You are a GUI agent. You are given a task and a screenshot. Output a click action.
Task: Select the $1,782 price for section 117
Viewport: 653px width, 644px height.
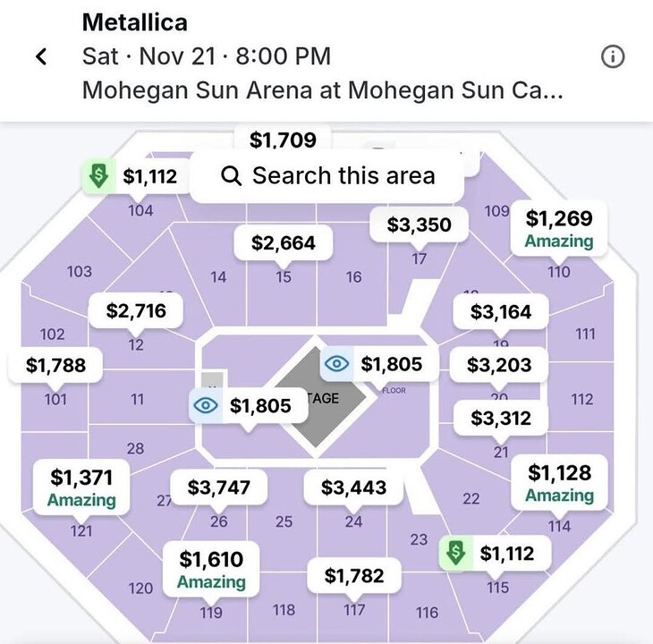[x=355, y=574]
